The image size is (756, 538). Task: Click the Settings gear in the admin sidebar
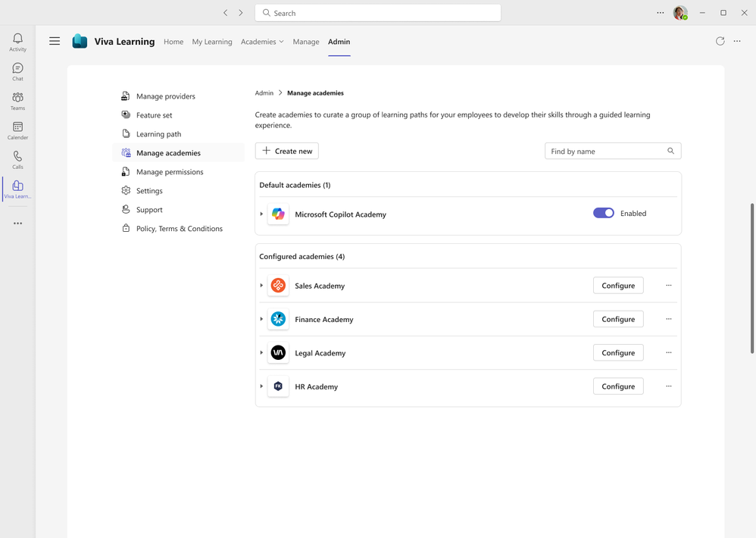(125, 190)
